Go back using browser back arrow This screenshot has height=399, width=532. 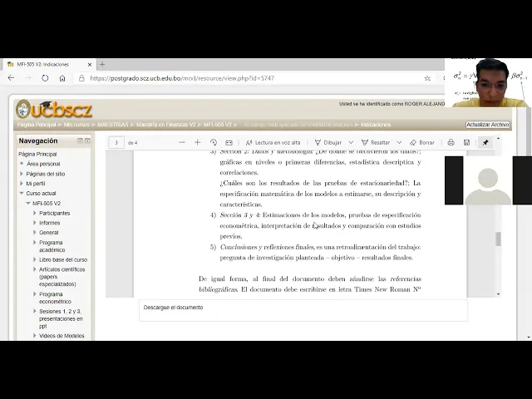click(11, 78)
